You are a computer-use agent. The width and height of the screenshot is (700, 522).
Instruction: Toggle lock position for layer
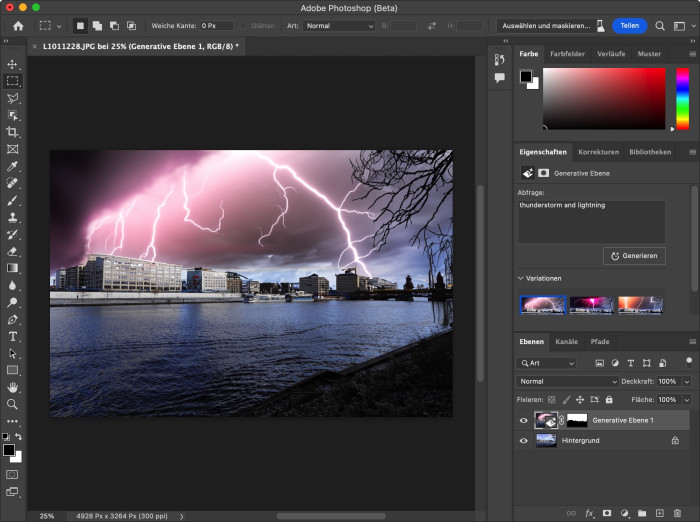tap(580, 400)
